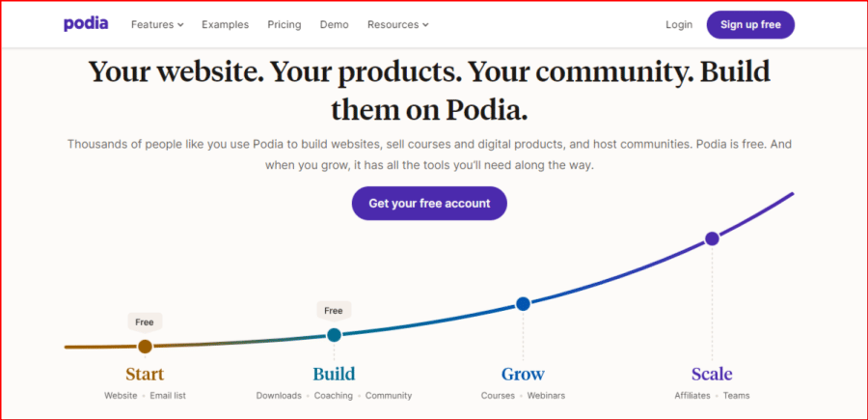The height and width of the screenshot is (420, 868).
Task: Click Get your free account button
Action: (429, 204)
